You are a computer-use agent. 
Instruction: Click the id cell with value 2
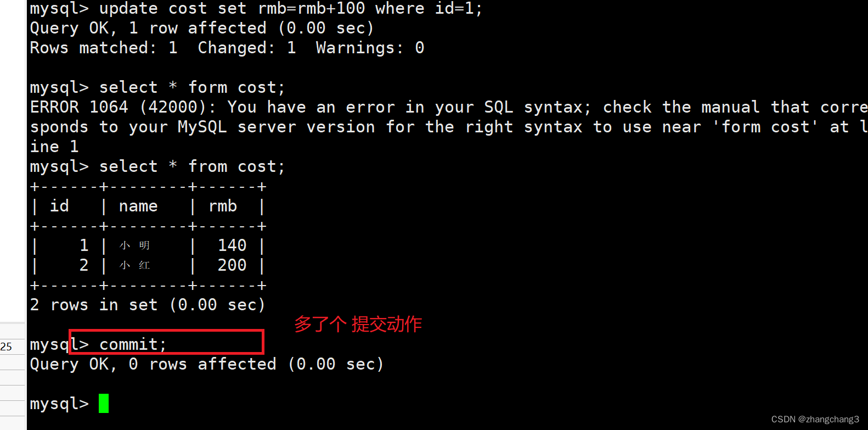84,265
